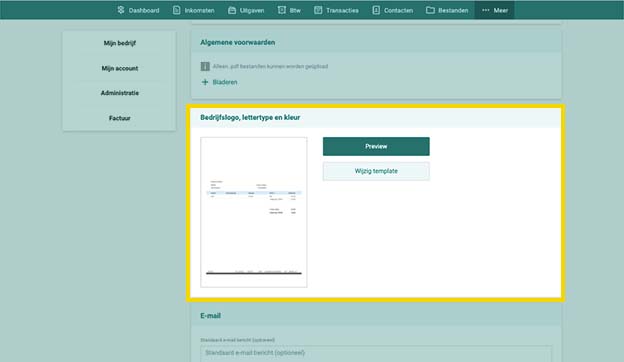624x362 pixels.
Task: Select Mijn account in the sidebar
Action: point(119,68)
